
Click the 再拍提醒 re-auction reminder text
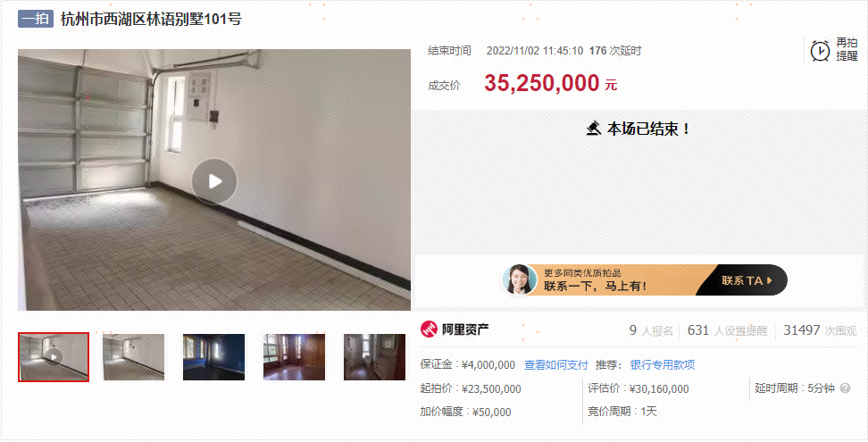(x=847, y=49)
